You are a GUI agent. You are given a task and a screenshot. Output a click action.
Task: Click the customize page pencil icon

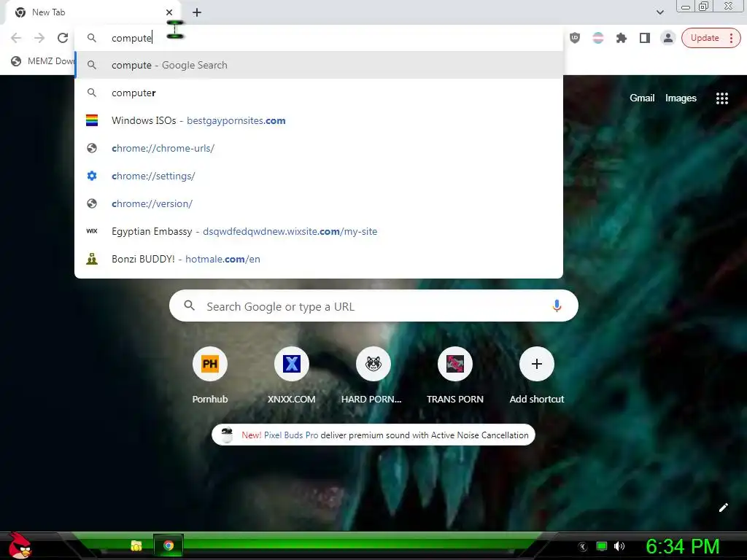(723, 507)
